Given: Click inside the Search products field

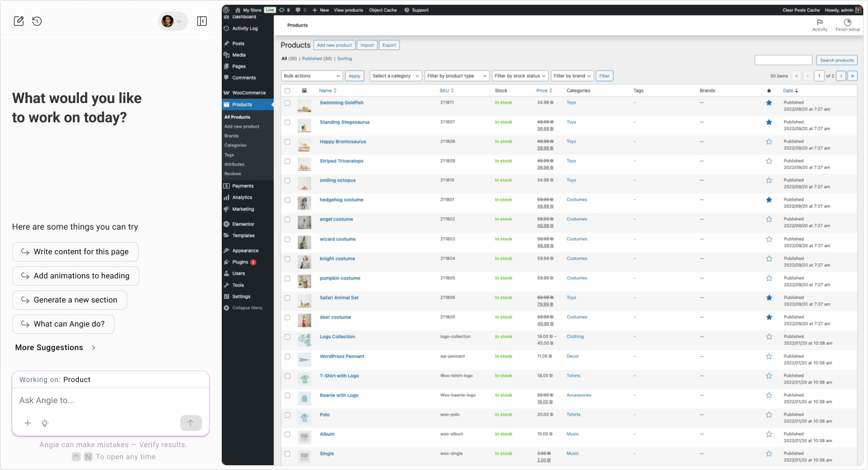Looking at the screenshot, I should click(x=783, y=60).
